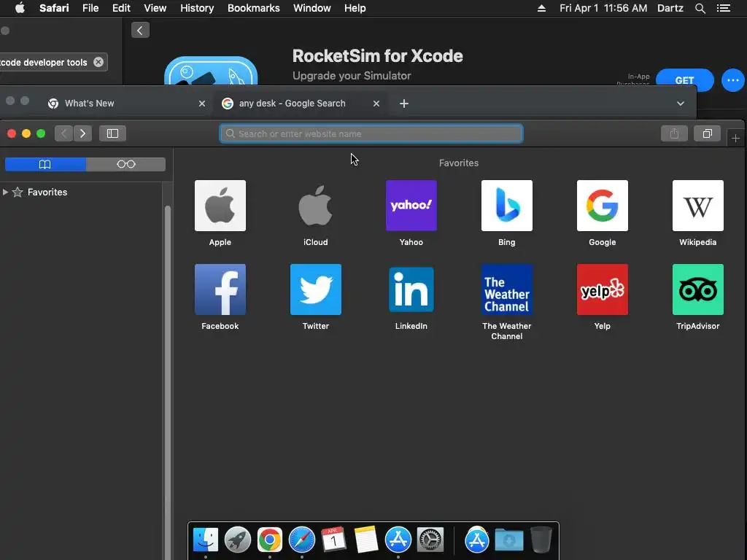Clear the App Store search field
Viewport: 747px width, 560px height.
[98, 62]
